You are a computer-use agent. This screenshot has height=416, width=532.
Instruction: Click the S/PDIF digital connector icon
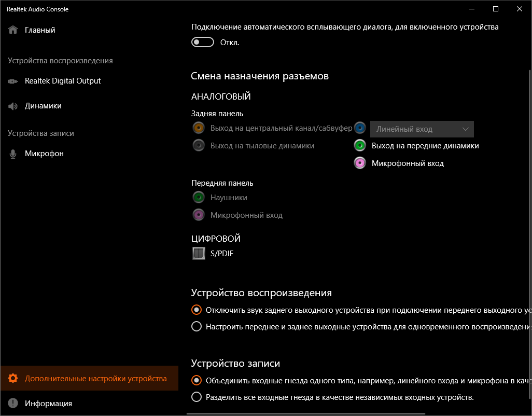click(198, 254)
